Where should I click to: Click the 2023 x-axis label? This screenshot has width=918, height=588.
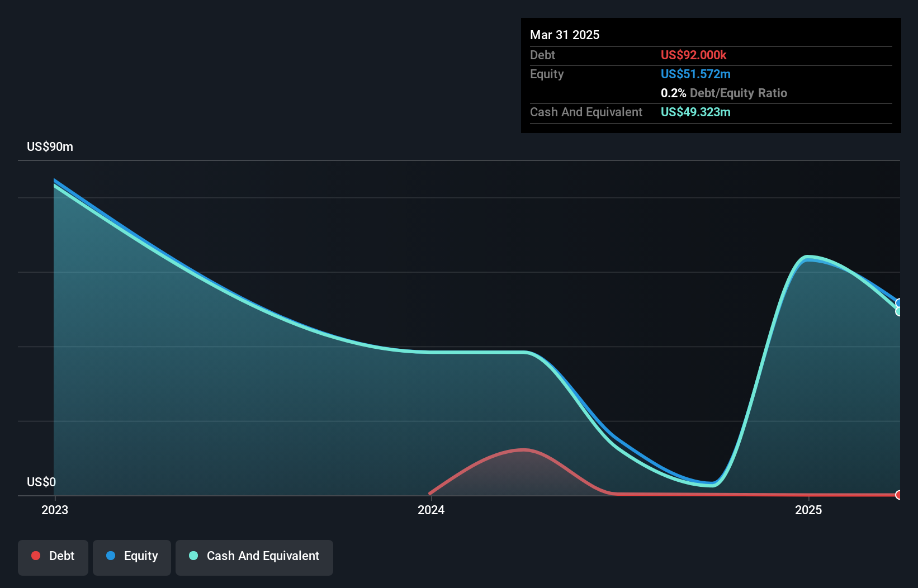55,510
